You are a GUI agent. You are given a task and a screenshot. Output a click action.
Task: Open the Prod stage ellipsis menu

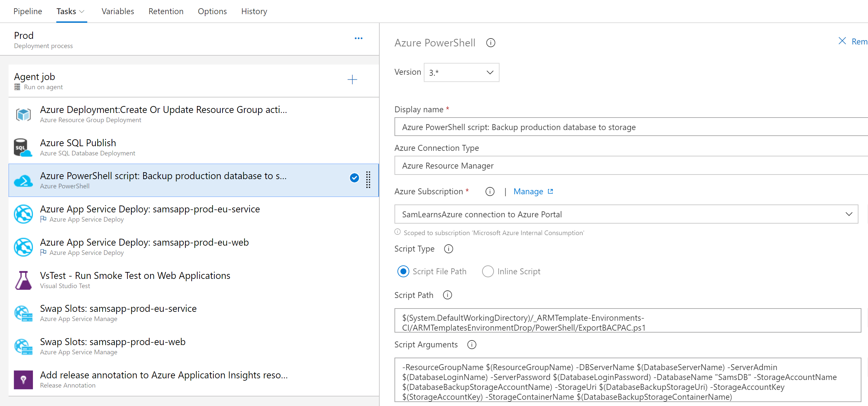coord(359,39)
